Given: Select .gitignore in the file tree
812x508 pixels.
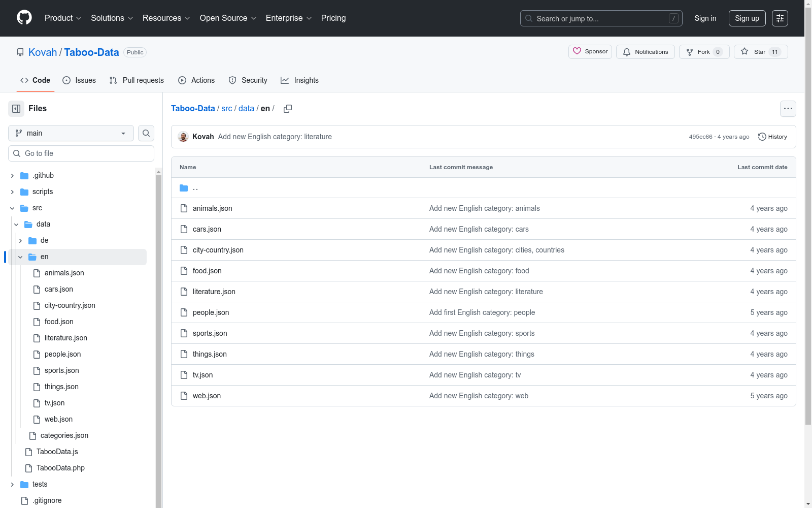Looking at the screenshot, I should coord(47,501).
